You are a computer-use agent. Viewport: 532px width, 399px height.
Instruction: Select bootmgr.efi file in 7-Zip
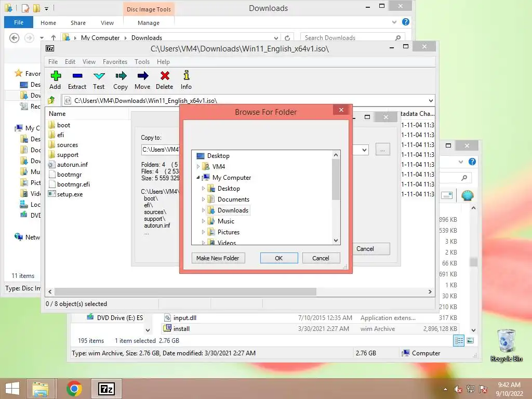73,184
